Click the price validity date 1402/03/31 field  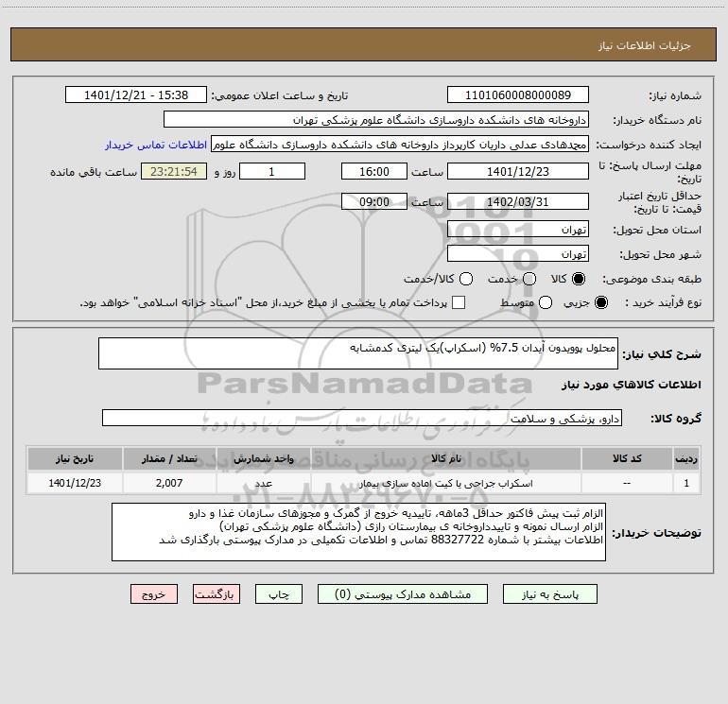518,201
